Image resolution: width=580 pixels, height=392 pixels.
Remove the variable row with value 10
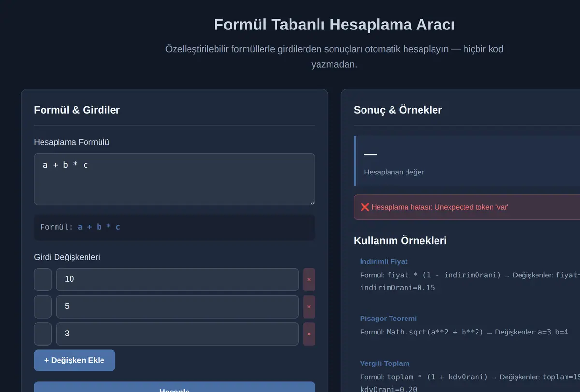[309, 279]
